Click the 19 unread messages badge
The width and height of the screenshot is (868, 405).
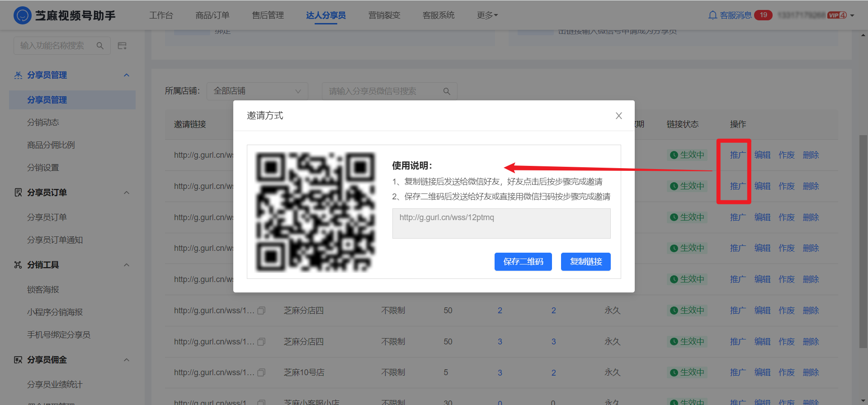click(763, 15)
